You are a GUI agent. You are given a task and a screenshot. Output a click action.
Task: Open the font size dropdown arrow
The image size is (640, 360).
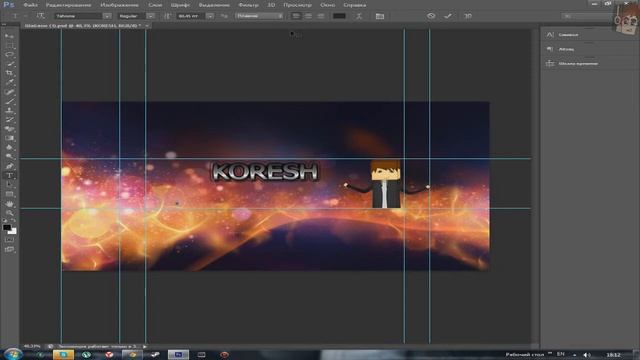210,16
